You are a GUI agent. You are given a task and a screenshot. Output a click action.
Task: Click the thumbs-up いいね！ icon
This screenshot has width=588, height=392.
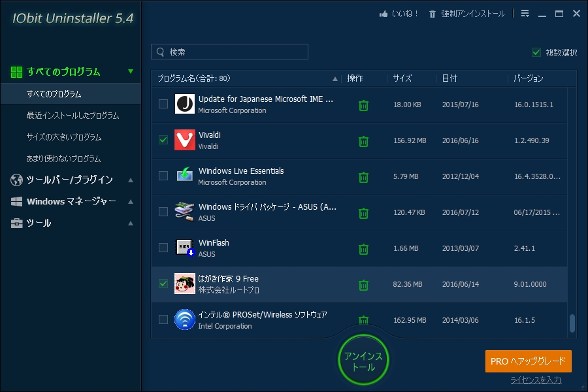tap(384, 14)
